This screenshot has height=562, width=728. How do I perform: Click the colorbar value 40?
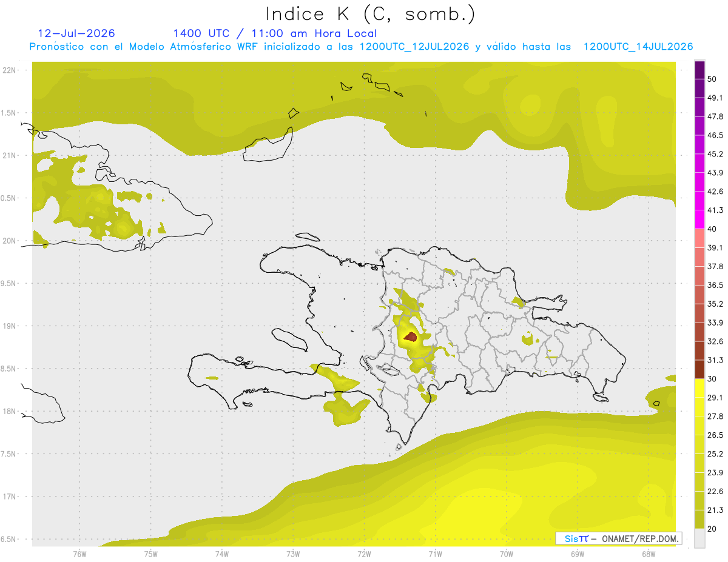tap(712, 229)
